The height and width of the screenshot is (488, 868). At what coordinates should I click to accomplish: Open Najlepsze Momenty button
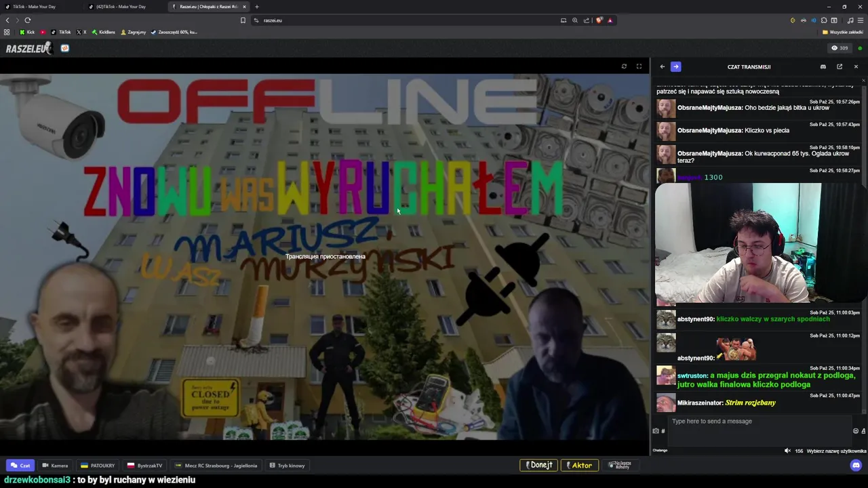(620, 465)
